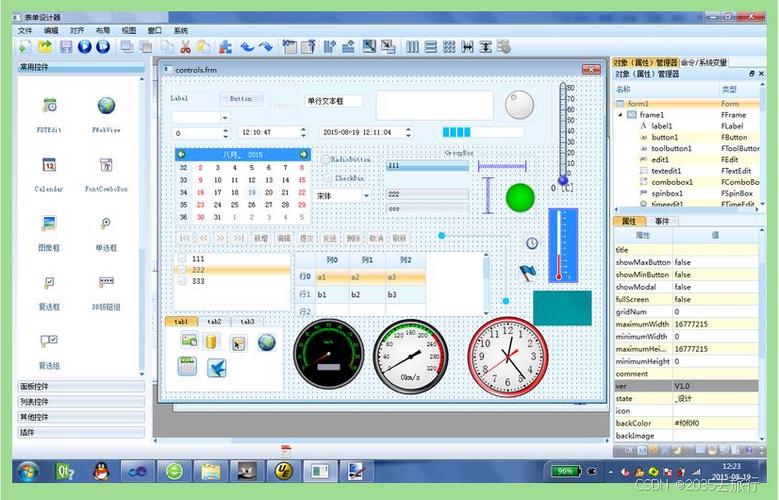Click the Button control on the form
779x500 pixels.
(241, 99)
